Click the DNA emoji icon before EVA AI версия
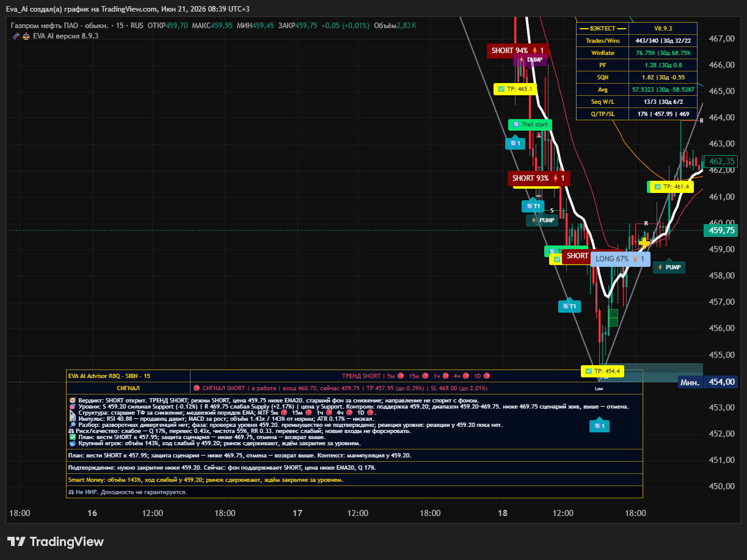747x560 pixels. click(16, 36)
